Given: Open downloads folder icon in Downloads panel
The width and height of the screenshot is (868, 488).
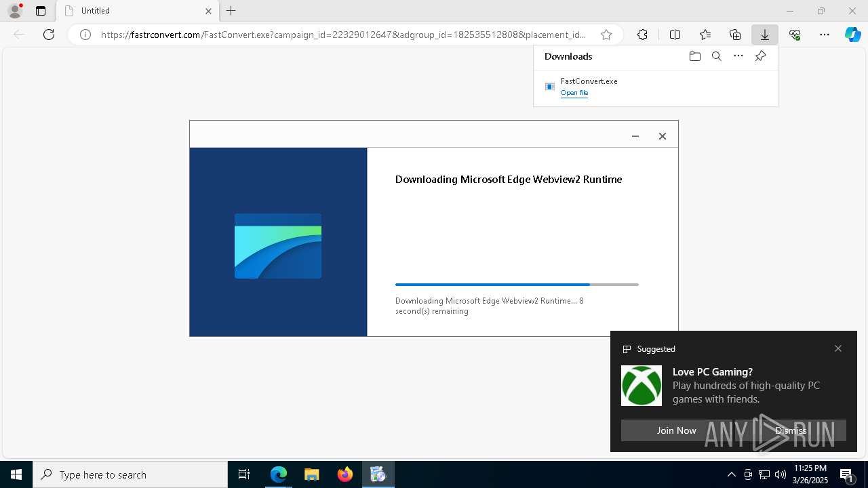Looking at the screenshot, I should (x=694, y=56).
